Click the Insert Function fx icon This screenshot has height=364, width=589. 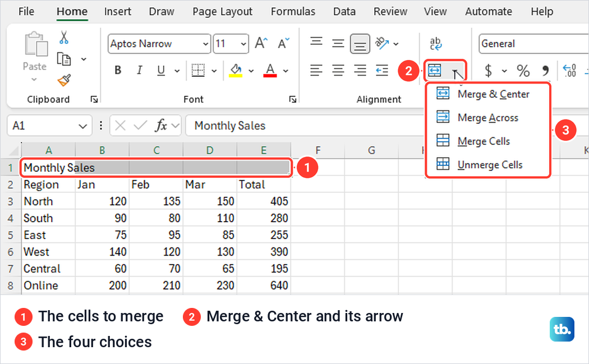pos(161,125)
